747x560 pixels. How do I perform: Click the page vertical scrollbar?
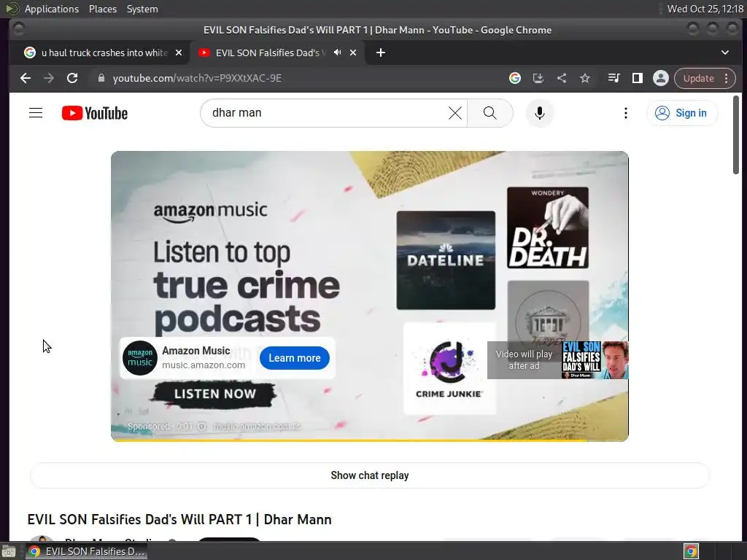coord(736,134)
